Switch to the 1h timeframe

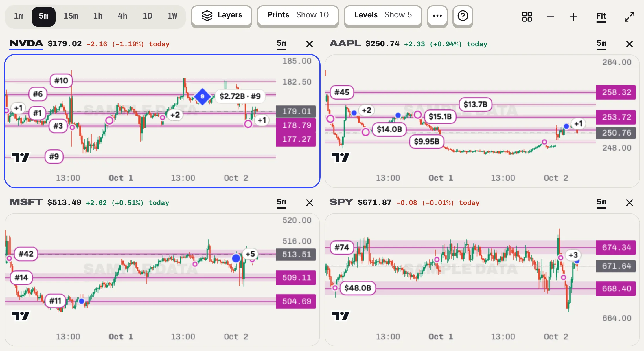[98, 16]
